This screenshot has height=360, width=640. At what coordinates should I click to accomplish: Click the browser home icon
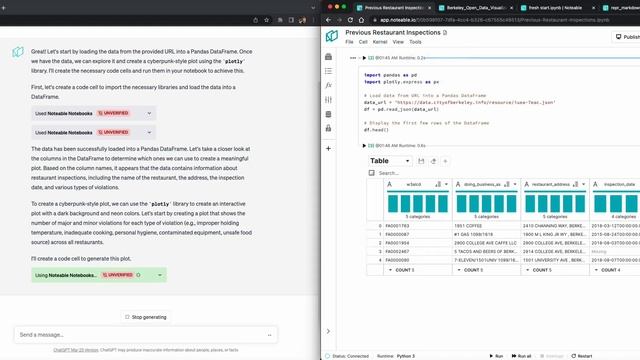pos(361,20)
